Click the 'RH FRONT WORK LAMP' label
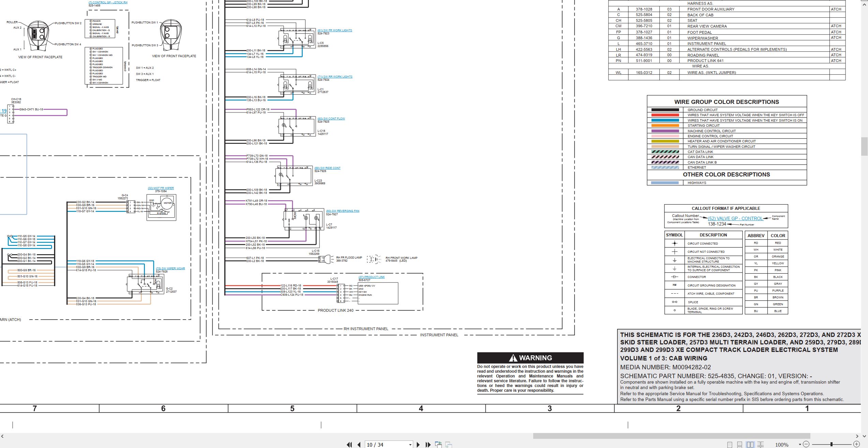Screen dimensions: 868x448 pyautogui.click(x=401, y=258)
